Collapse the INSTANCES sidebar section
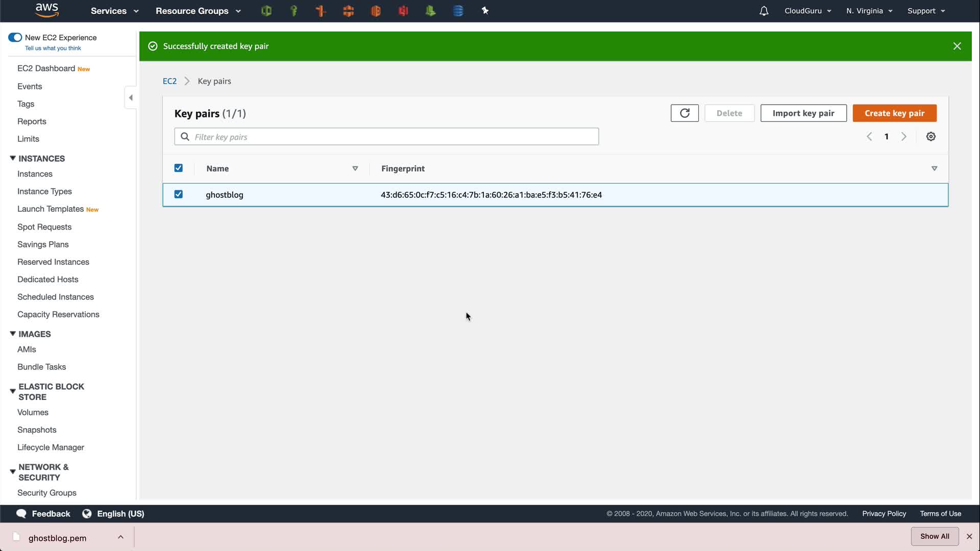 [13, 158]
